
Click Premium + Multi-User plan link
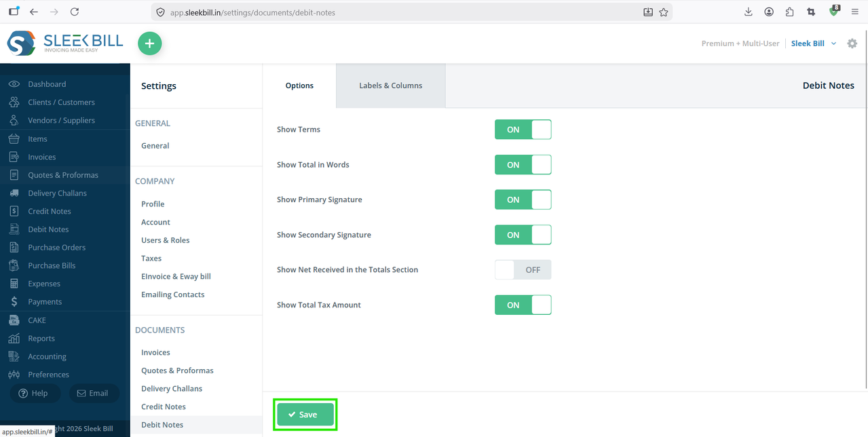[740, 43]
